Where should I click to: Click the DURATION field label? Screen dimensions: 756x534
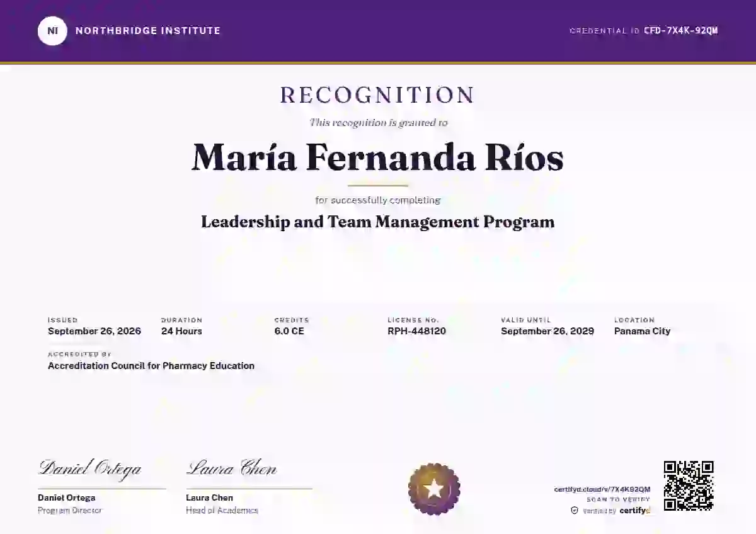click(x=182, y=320)
